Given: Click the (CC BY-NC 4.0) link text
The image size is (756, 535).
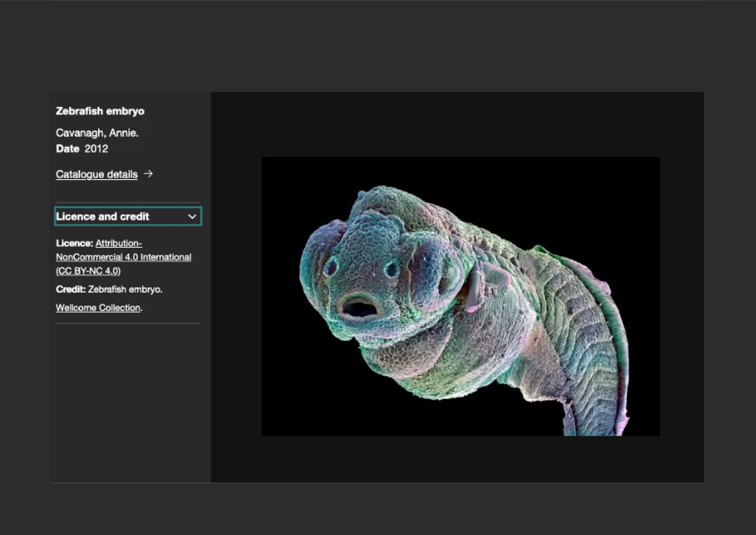Looking at the screenshot, I should (88, 271).
